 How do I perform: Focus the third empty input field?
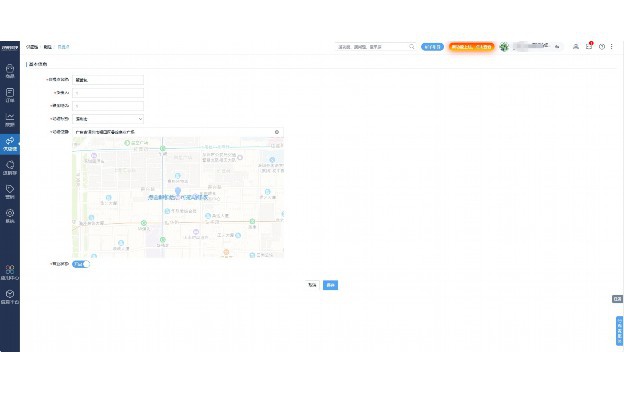tap(108, 106)
